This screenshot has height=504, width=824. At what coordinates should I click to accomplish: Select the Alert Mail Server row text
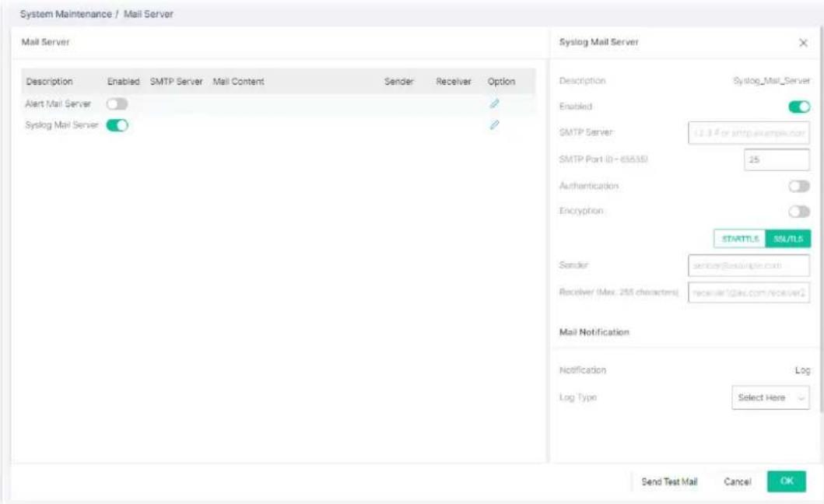coord(58,104)
